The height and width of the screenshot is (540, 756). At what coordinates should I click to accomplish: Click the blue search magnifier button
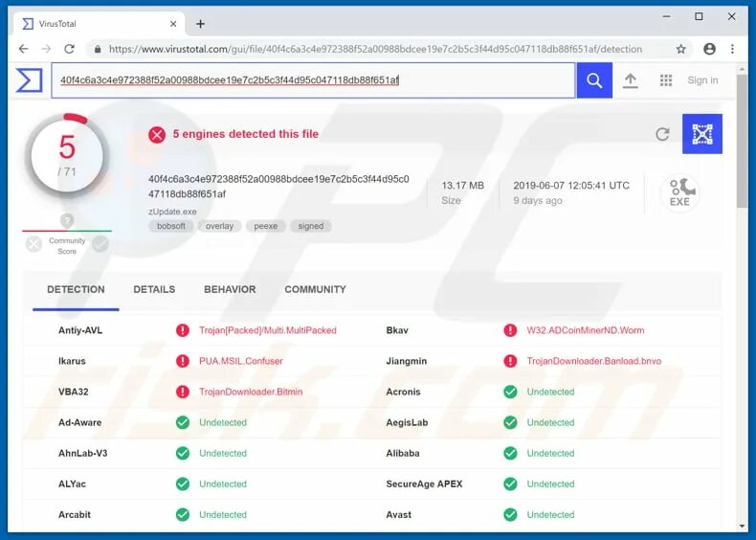click(594, 80)
